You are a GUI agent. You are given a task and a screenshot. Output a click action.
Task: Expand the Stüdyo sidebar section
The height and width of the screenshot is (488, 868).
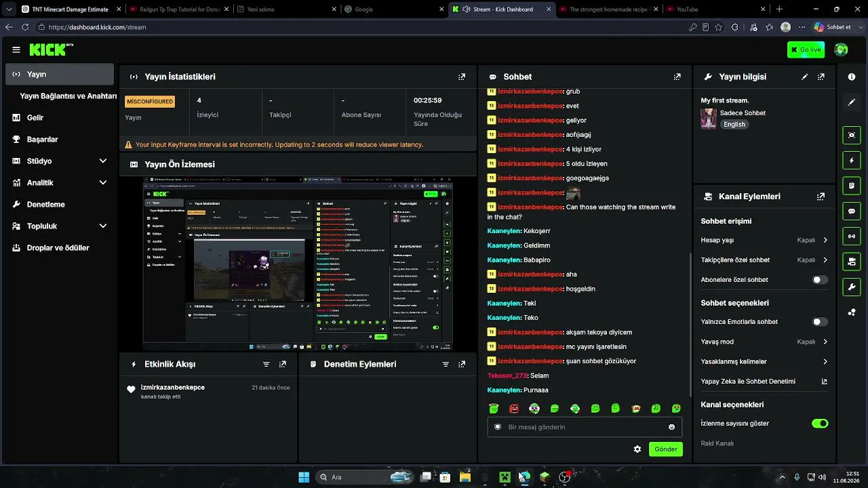(60, 161)
